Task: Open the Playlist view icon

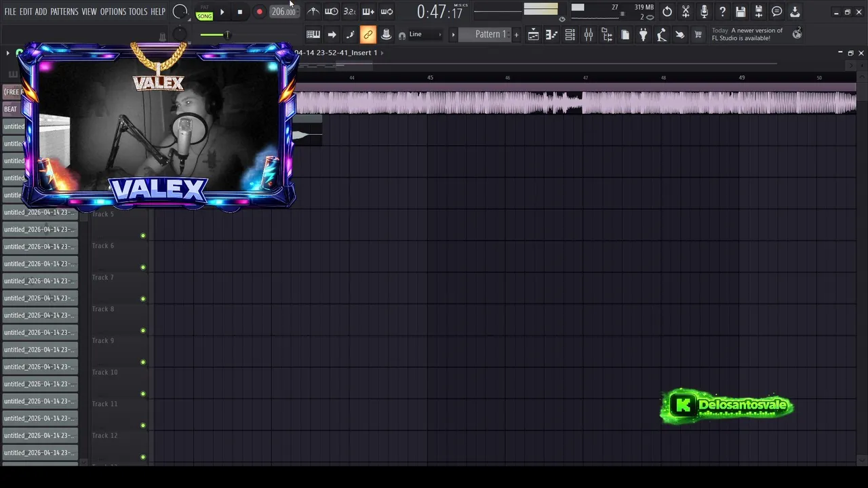Action: point(534,35)
